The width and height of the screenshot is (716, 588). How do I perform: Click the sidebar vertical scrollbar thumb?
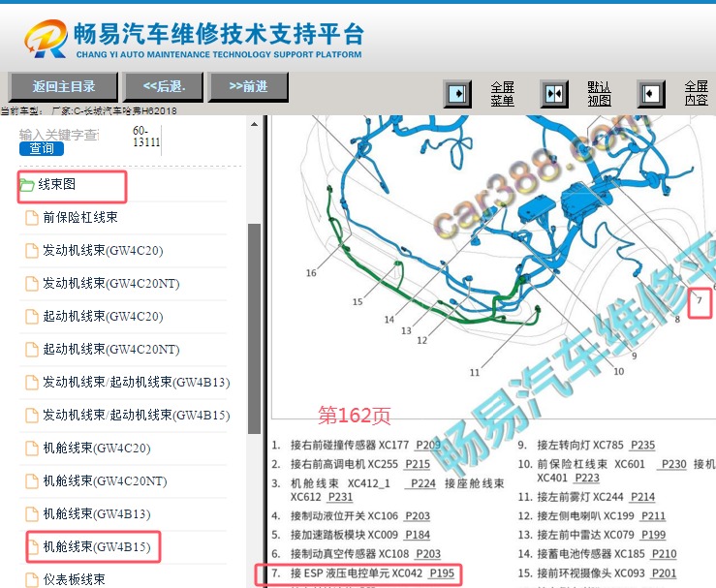click(255, 328)
